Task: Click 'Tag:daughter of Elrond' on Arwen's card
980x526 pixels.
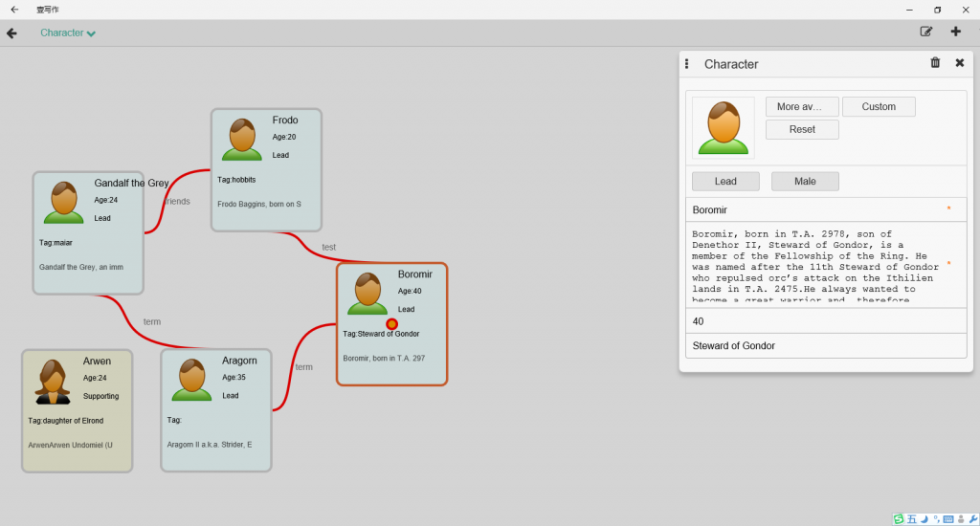Action: click(66, 421)
